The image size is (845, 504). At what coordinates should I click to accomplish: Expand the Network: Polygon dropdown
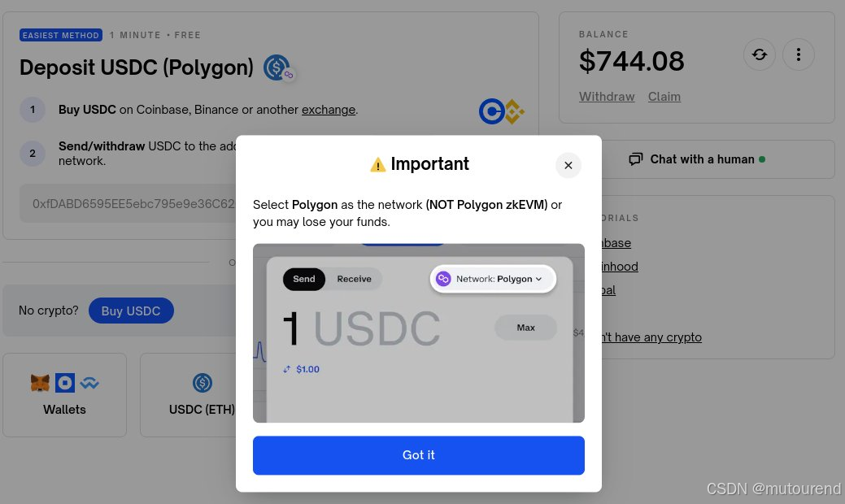click(493, 279)
